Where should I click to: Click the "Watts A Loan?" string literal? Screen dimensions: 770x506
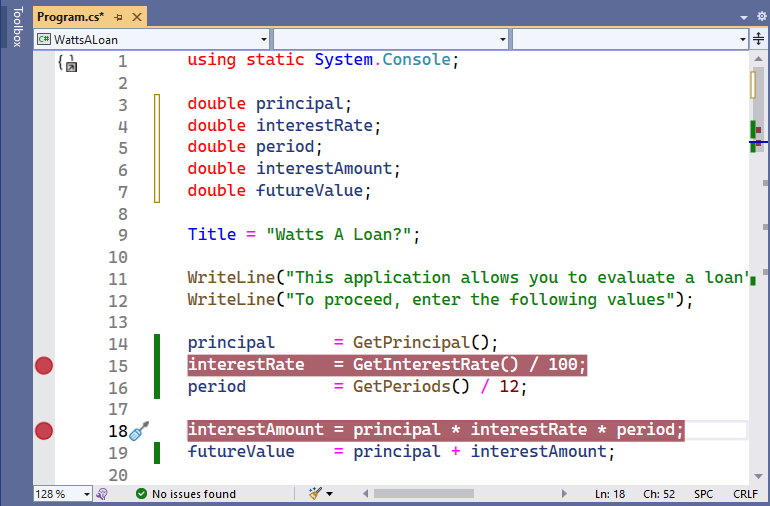339,234
